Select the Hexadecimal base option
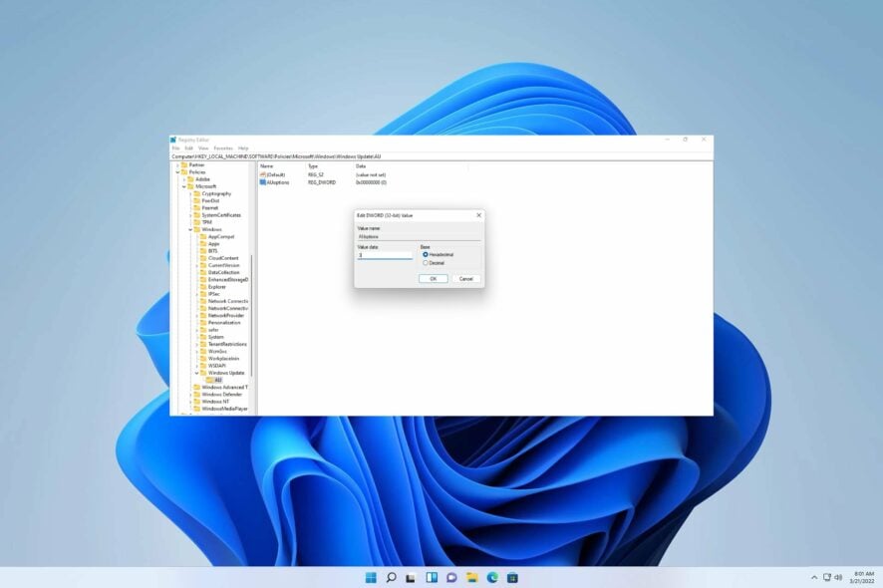The image size is (883, 588). click(x=426, y=254)
